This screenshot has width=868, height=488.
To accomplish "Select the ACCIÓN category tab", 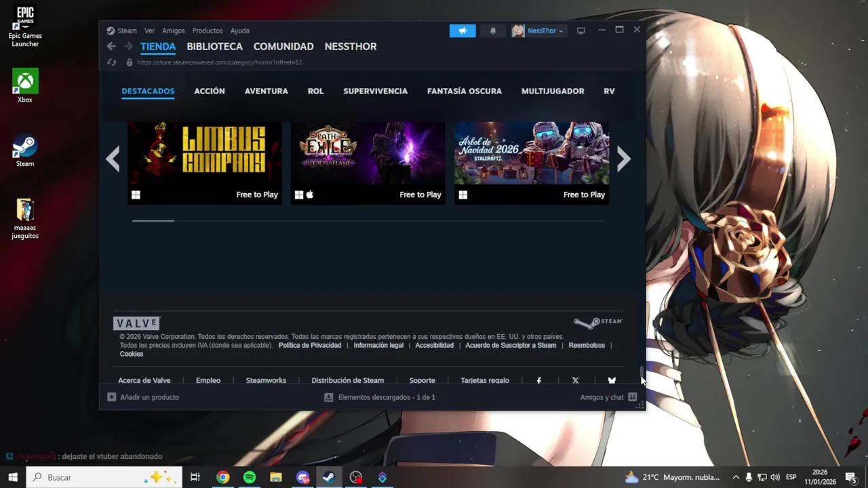I will [210, 91].
